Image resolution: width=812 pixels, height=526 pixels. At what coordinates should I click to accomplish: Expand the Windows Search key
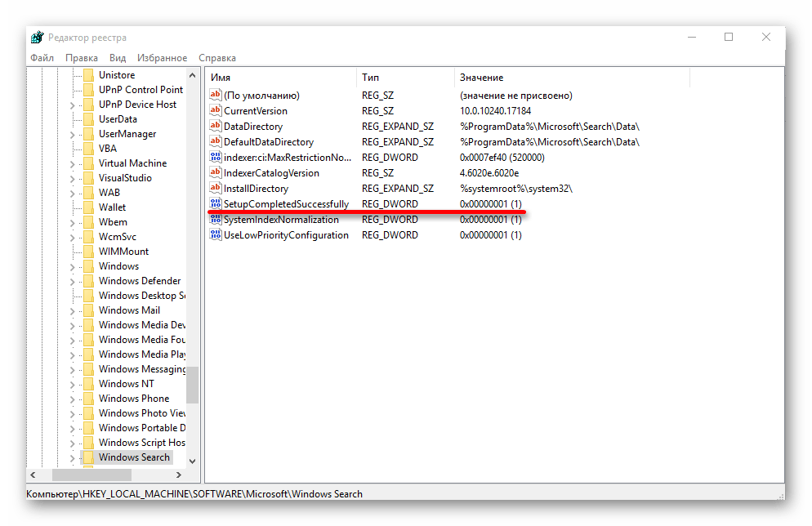(72, 457)
